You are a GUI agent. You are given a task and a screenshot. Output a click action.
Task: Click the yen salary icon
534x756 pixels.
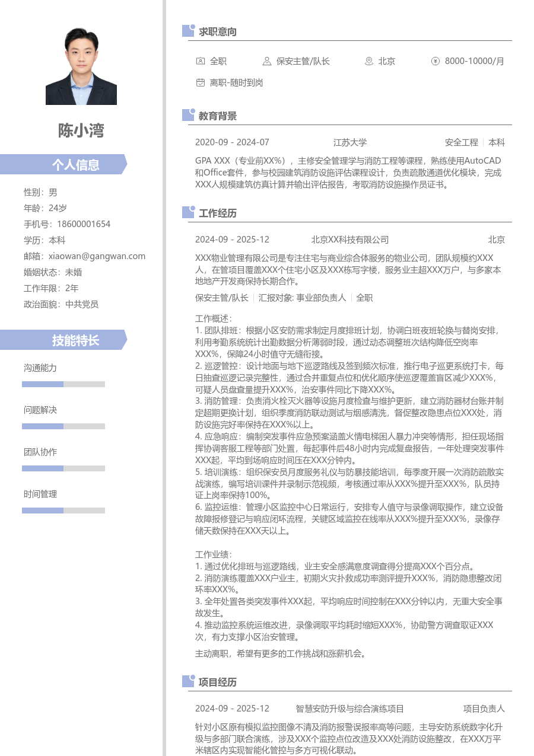[x=435, y=61]
